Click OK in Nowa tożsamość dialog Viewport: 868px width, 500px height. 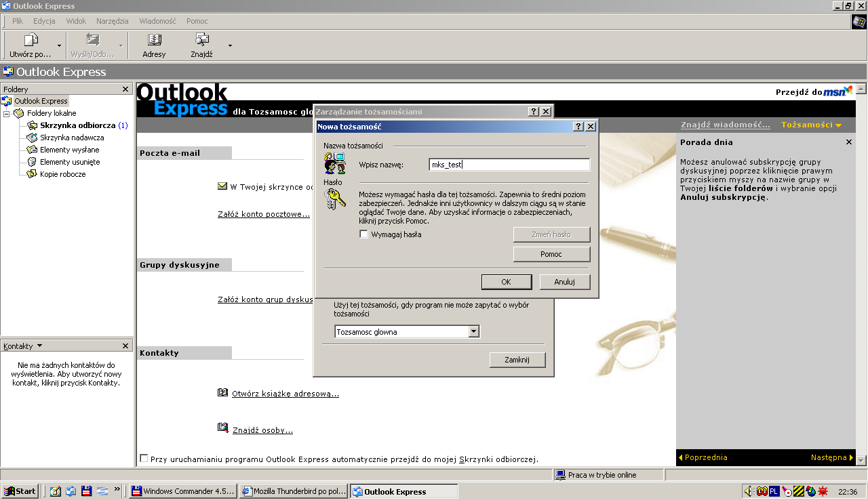506,282
